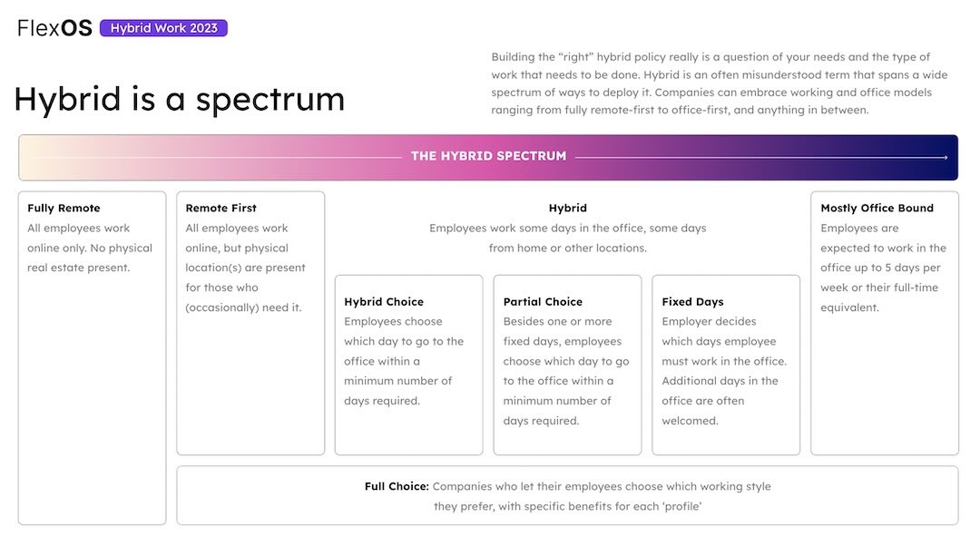The height and width of the screenshot is (546, 980).
Task: Select the "Hybrid is a spectrum" title
Action: (179, 99)
